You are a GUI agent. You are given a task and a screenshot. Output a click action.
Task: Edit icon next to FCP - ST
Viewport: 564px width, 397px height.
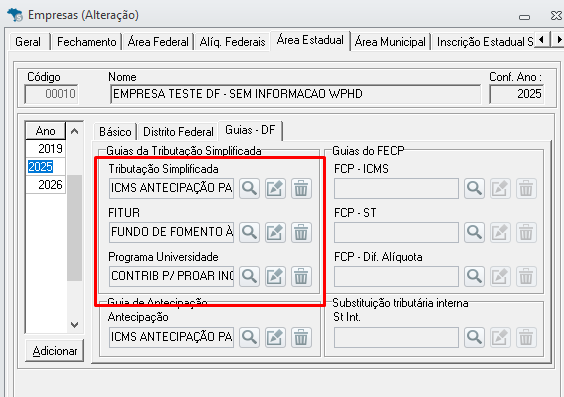[x=500, y=232]
